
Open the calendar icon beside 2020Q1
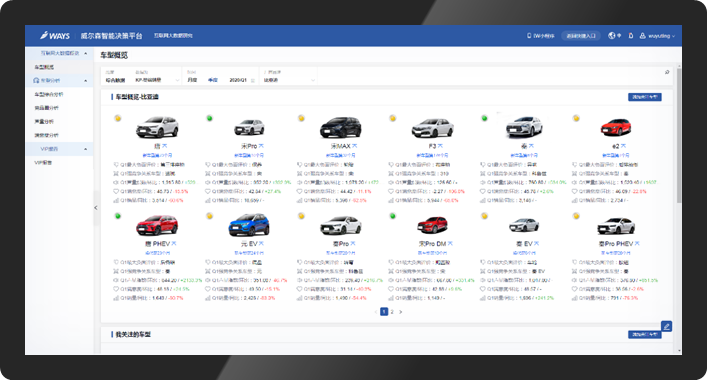coord(252,80)
